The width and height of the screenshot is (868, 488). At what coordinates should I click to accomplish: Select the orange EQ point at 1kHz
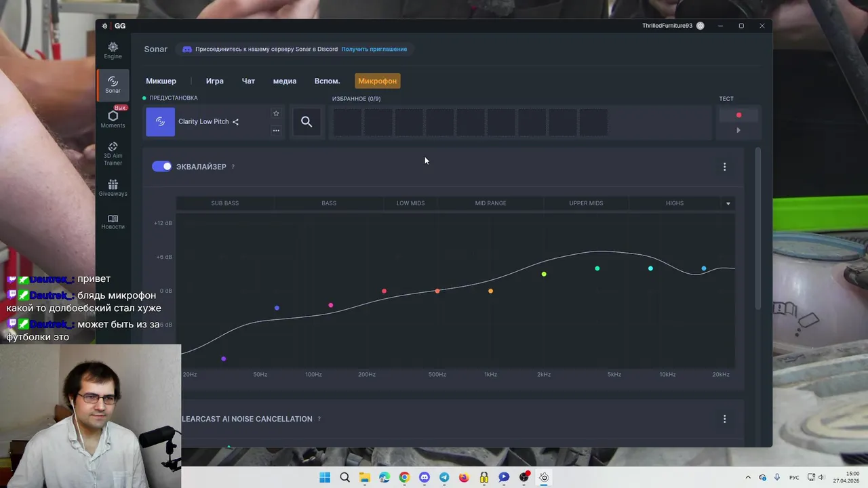tap(490, 291)
